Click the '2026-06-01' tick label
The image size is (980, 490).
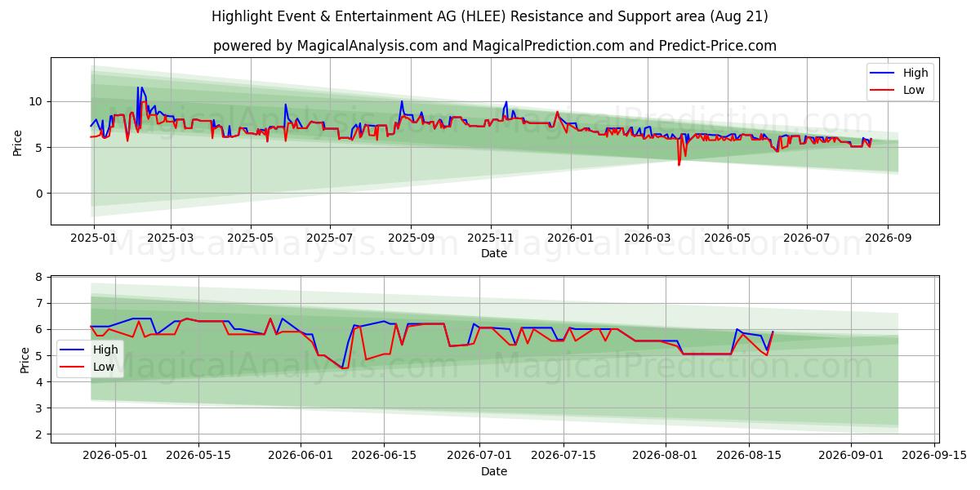301,455
